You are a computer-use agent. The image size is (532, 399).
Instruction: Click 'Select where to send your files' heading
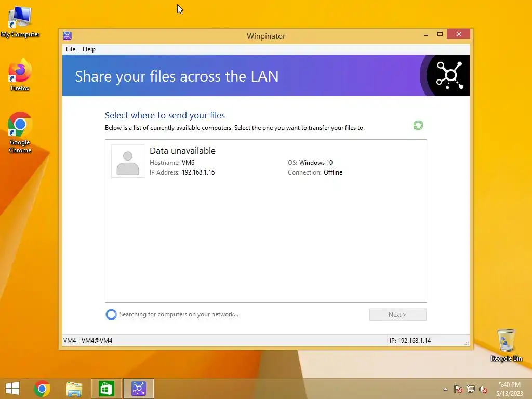point(165,115)
